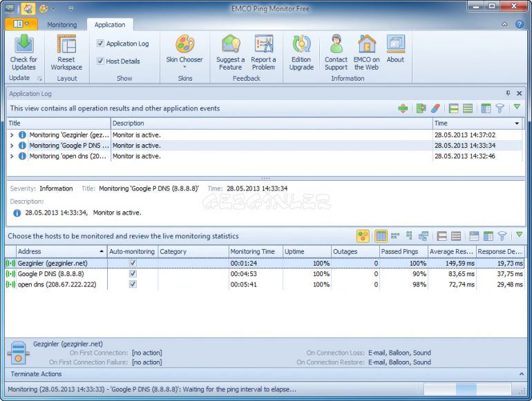Expand the Gezginler log entry row
This screenshot has height=401, width=532.
pyautogui.click(x=12, y=135)
